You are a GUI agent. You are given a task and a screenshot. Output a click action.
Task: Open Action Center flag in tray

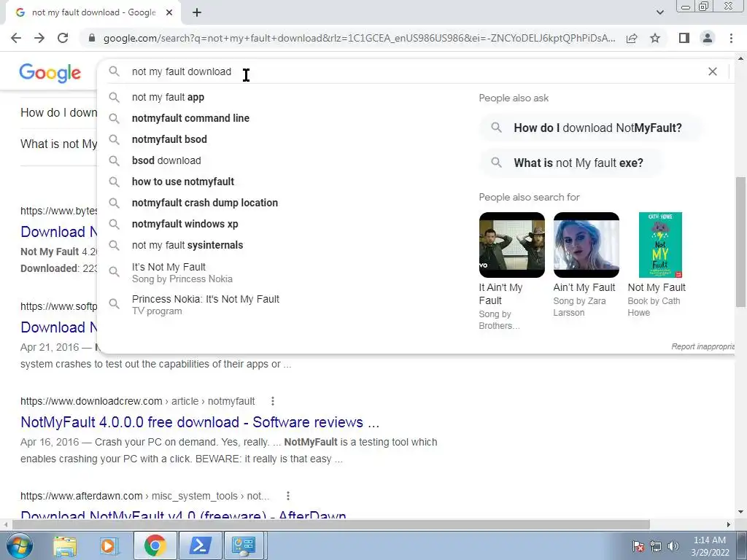tap(638, 547)
